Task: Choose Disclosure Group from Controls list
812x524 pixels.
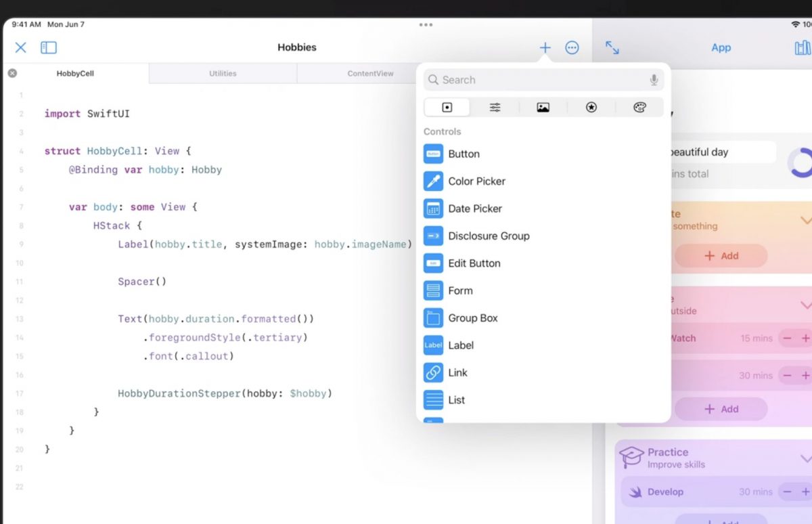Action: (489, 236)
